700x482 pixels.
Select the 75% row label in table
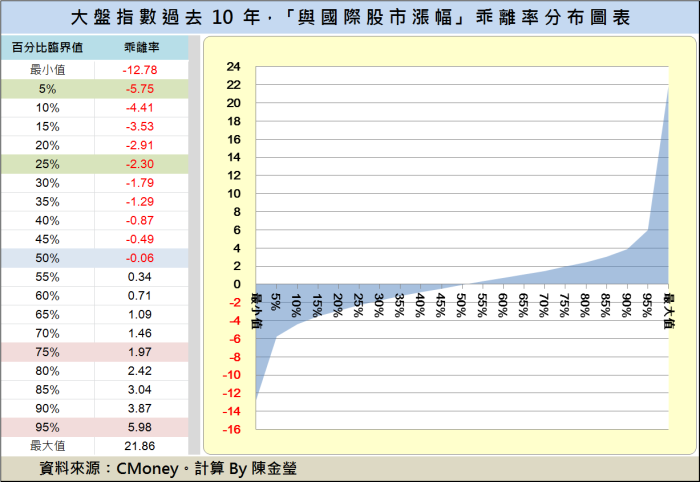[47, 352]
